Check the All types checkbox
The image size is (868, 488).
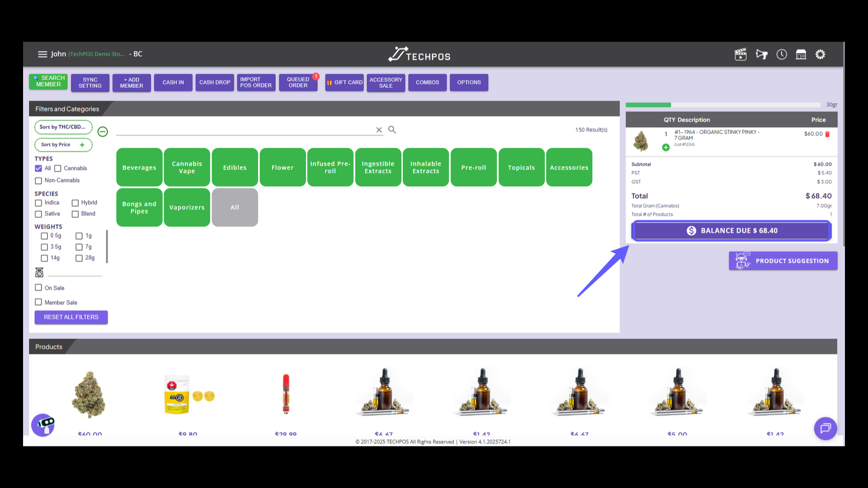38,169
